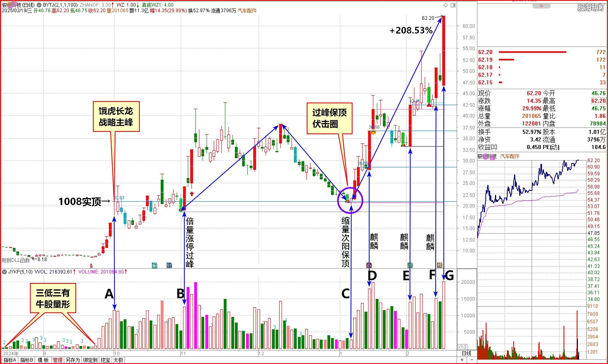This screenshot has width=608, height=364.
Task: Click the 汽车配件 sector link in header
Action: click(x=247, y=11)
